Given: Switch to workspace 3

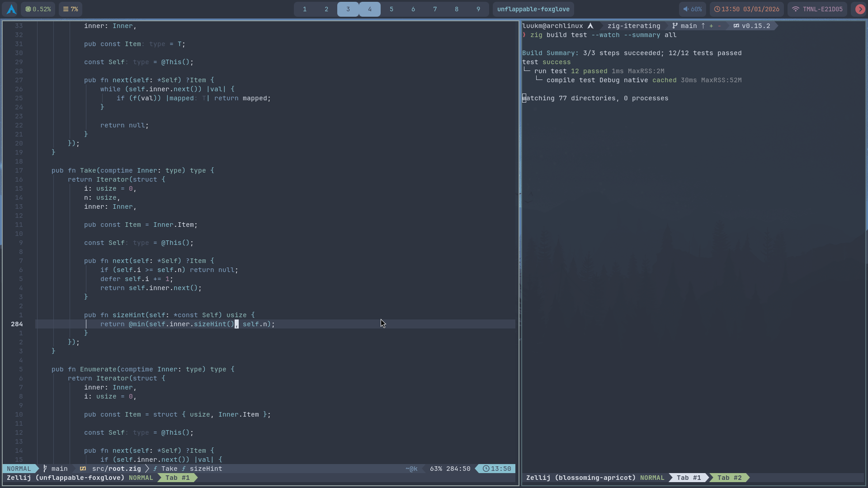Looking at the screenshot, I should point(348,9).
